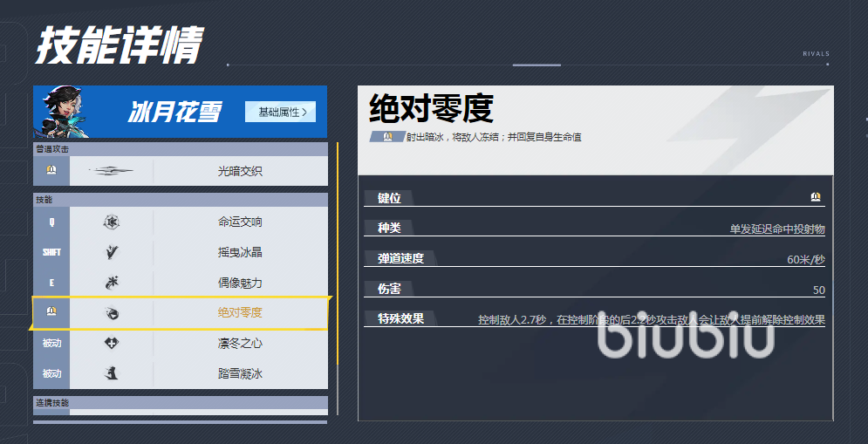The image size is (868, 444).
Task: Choose the E key label for 偶像魅力
Action: coord(51,283)
